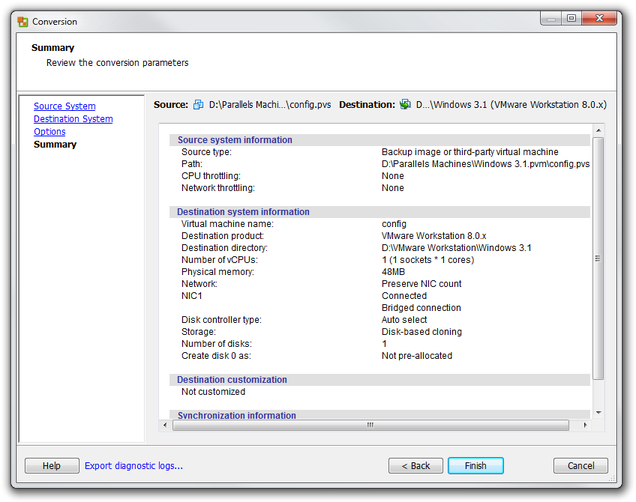The image size is (636, 502).
Task: Click Export diagnostic logs link
Action: coord(133,466)
